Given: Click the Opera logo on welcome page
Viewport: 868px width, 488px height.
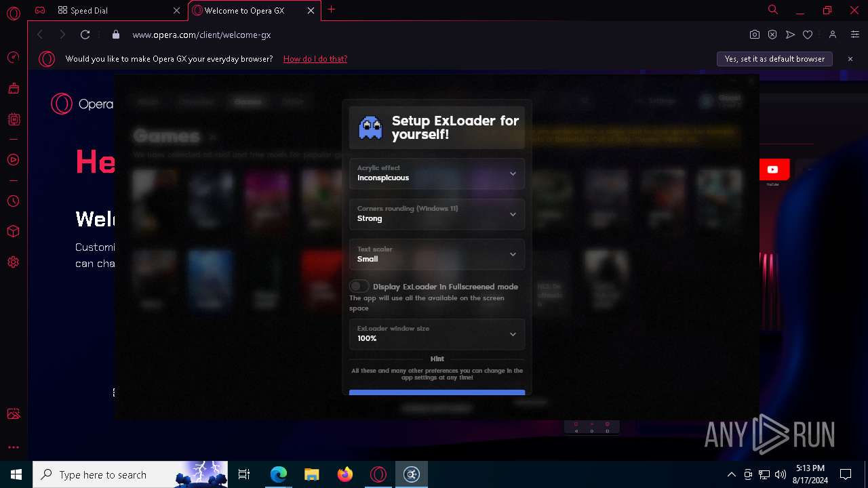Looking at the screenshot, I should point(82,104).
